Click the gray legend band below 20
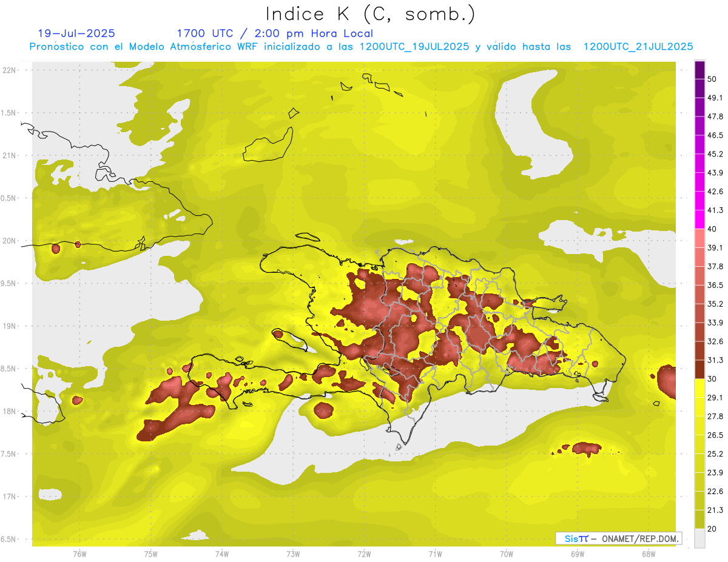 (x=700, y=538)
